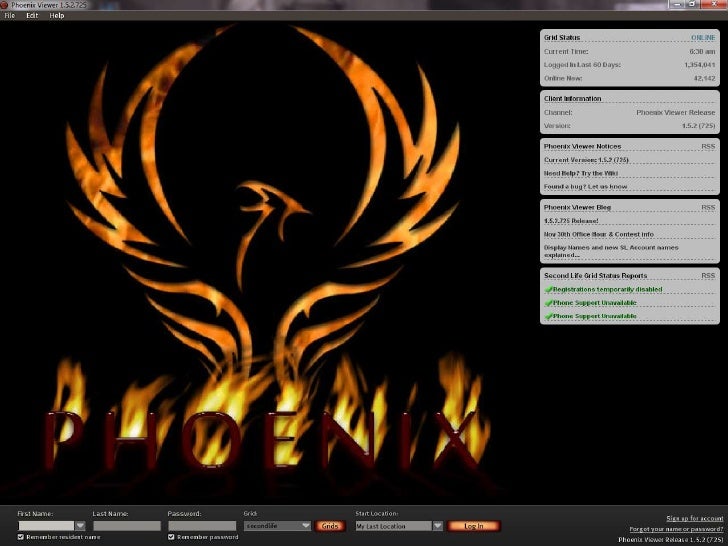
Task: Open Forgot your name or password link
Action: (x=676, y=529)
